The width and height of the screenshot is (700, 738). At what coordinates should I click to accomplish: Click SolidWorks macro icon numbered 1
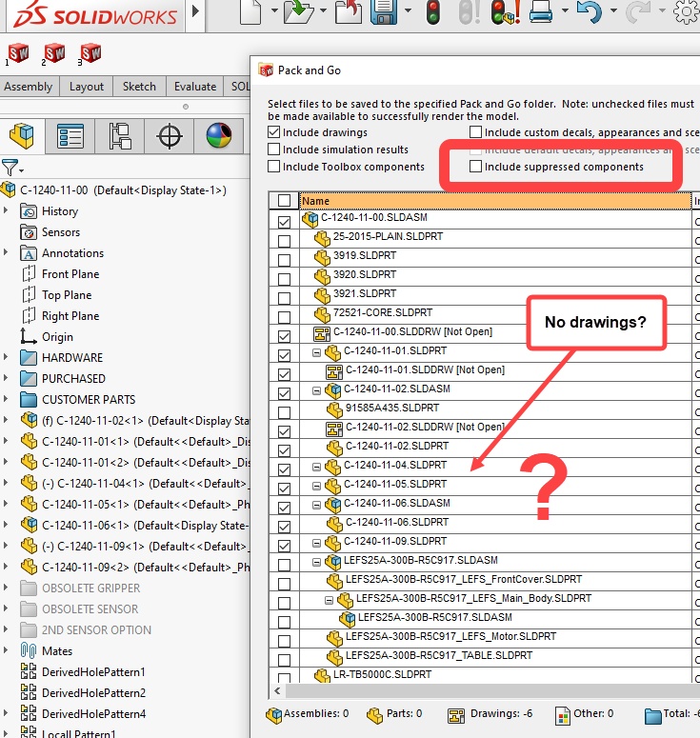[x=18, y=53]
